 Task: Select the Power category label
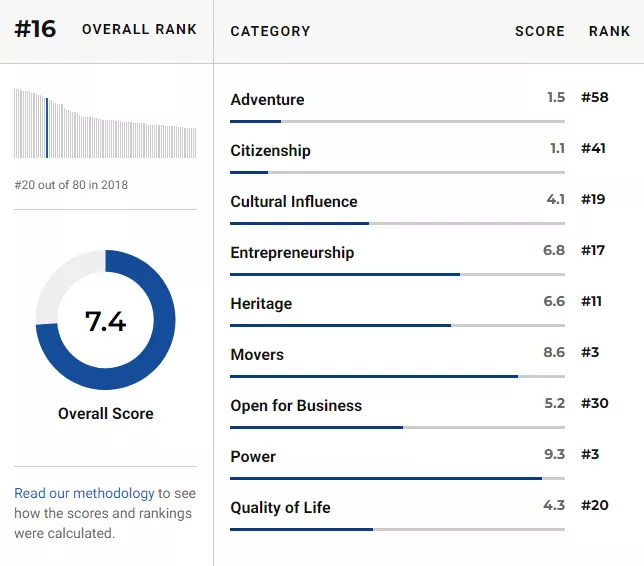pyautogui.click(x=253, y=456)
